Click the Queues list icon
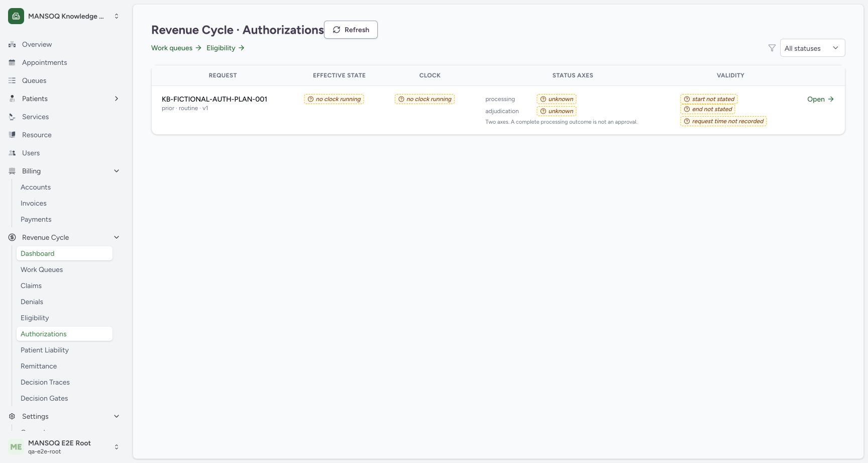The height and width of the screenshot is (463, 868). pos(12,80)
